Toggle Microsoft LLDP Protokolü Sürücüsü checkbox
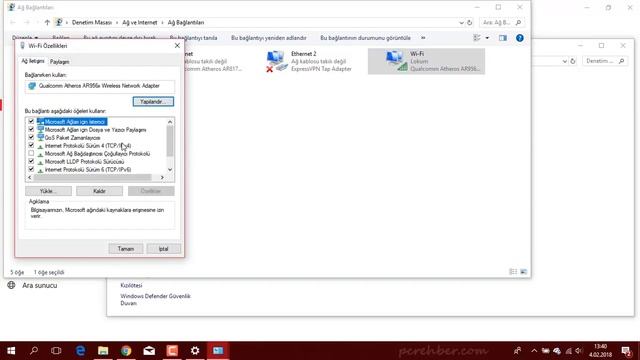 coord(31,161)
